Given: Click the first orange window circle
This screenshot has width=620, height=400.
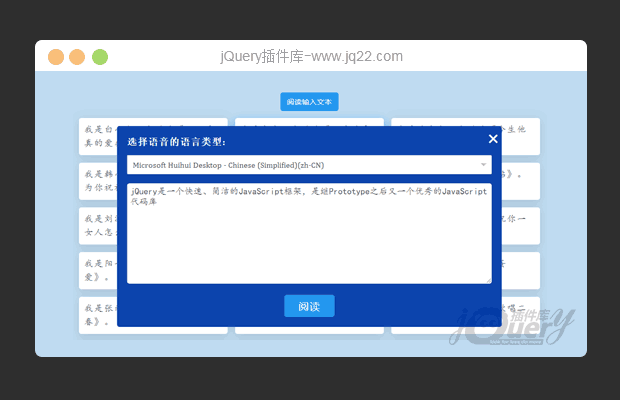Looking at the screenshot, I should tap(56, 57).
